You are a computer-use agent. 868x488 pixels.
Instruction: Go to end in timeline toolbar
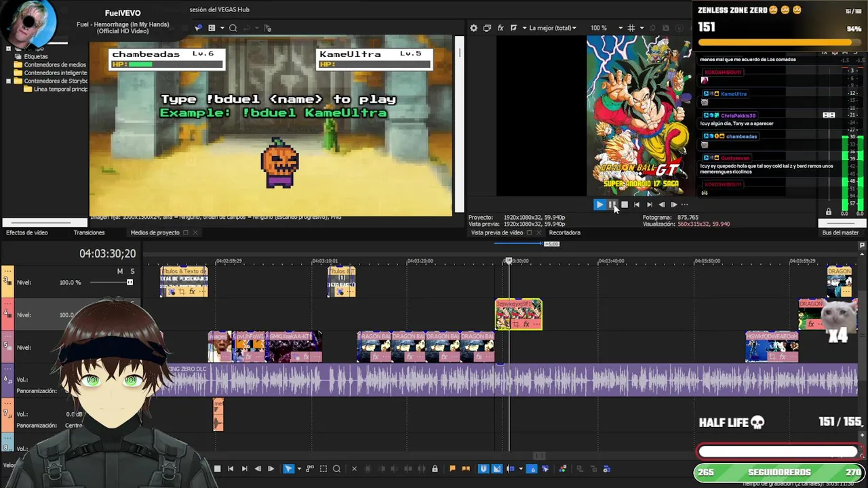(244, 468)
